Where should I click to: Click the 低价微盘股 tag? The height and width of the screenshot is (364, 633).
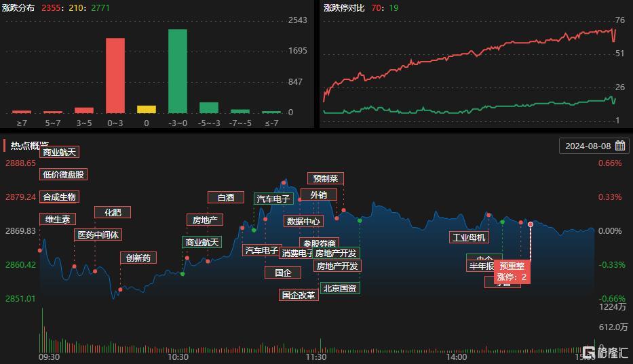pyautogui.click(x=63, y=174)
